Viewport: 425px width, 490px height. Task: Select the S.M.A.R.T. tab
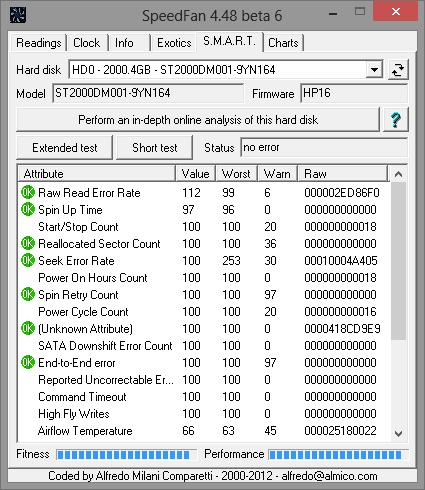pos(229,41)
